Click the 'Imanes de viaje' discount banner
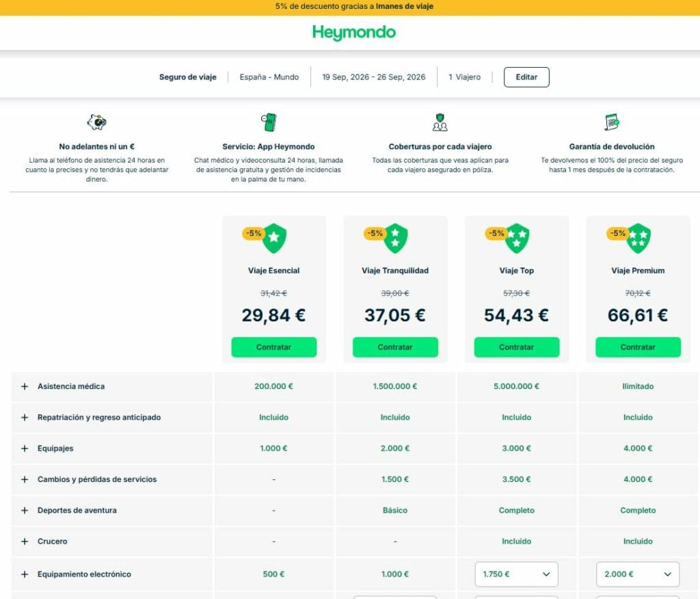This screenshot has width=700, height=599. (350, 7)
